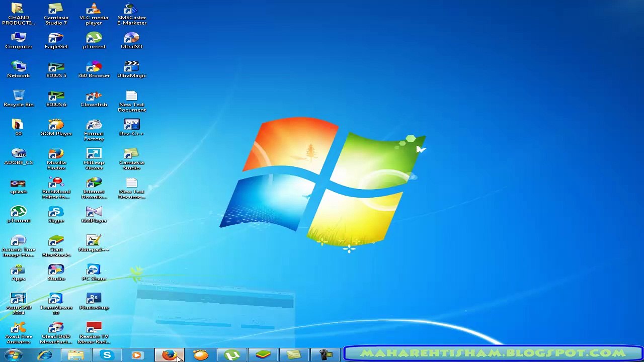
Task: Select the Notepad++ desktop shortcut
Action: pyautogui.click(x=94, y=244)
